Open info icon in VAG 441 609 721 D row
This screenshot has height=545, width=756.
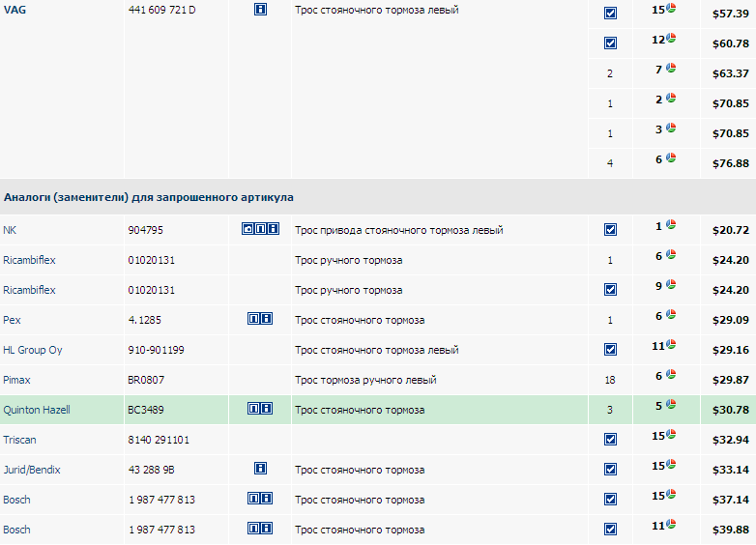[260, 9]
